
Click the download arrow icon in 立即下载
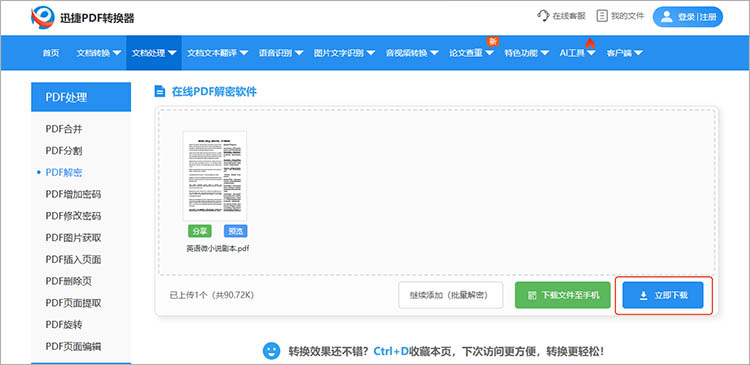[643, 295]
